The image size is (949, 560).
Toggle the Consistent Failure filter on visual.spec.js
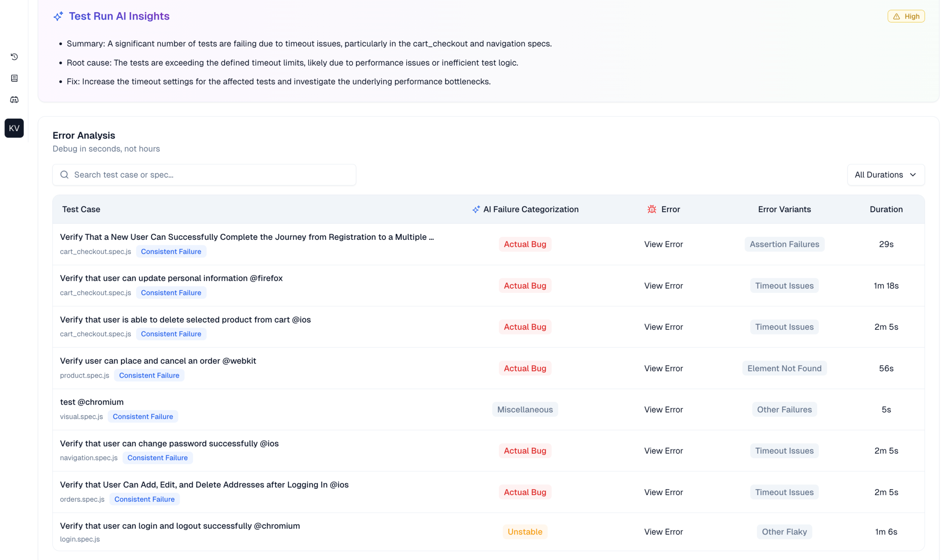[x=143, y=416]
